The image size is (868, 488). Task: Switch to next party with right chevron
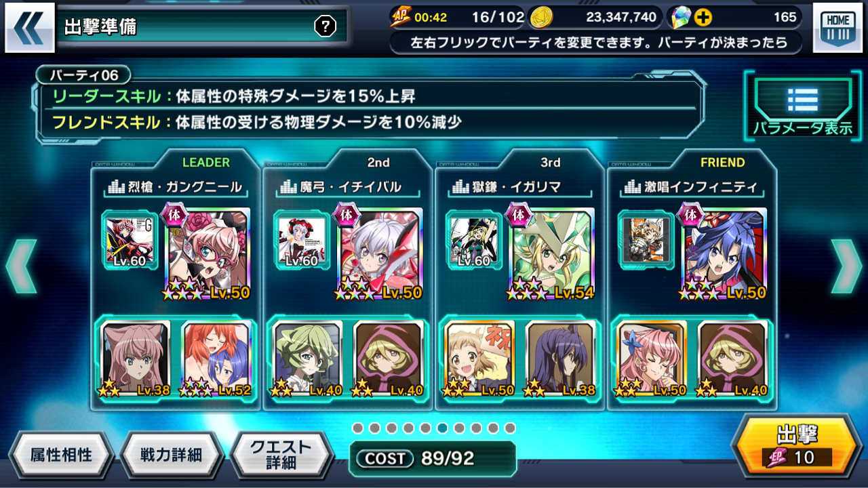click(x=847, y=266)
